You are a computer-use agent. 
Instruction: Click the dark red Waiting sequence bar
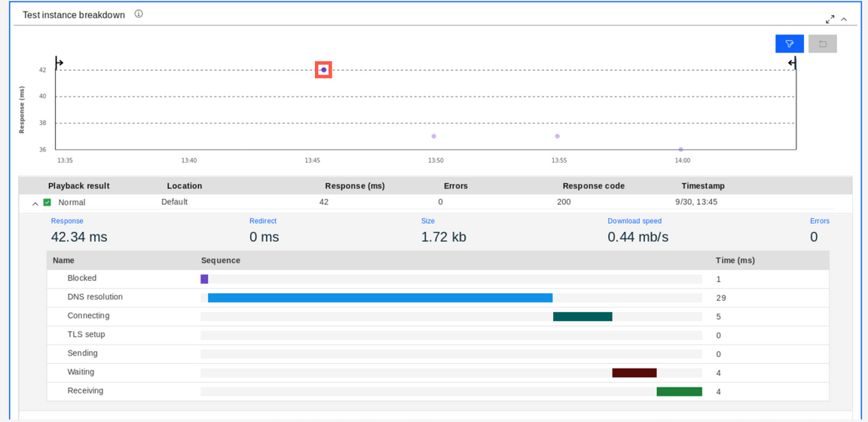pos(634,373)
